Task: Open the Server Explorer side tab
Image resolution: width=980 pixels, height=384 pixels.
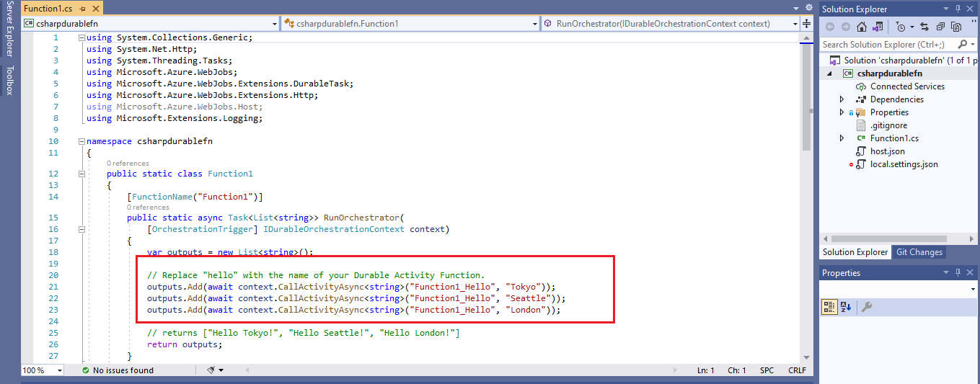Action: [9, 30]
